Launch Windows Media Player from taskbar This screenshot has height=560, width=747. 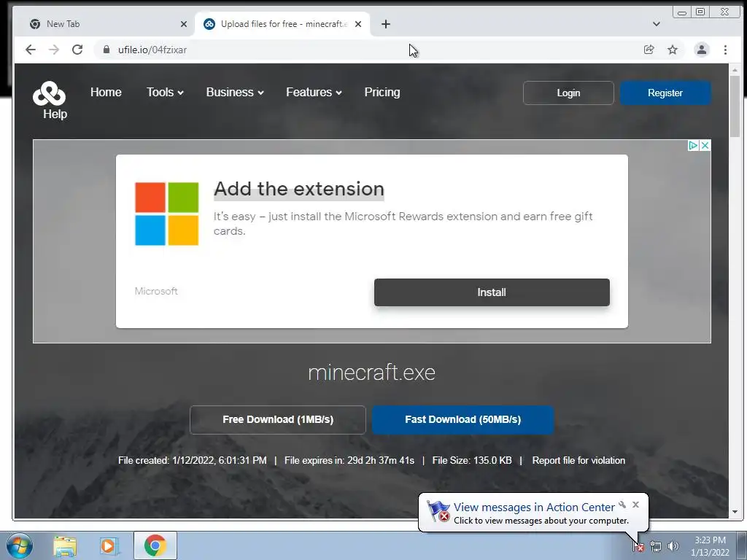pos(109,545)
